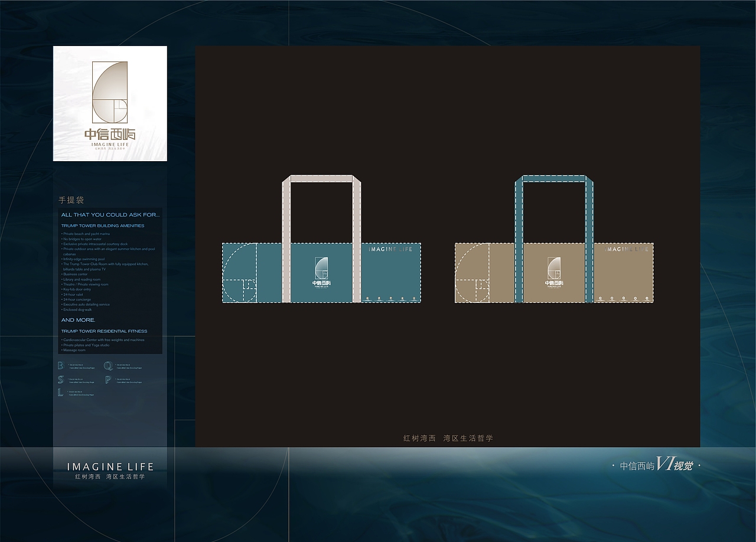Image resolution: width=756 pixels, height=542 pixels.
Task: Click the logo on the teal bag
Action: click(x=321, y=272)
